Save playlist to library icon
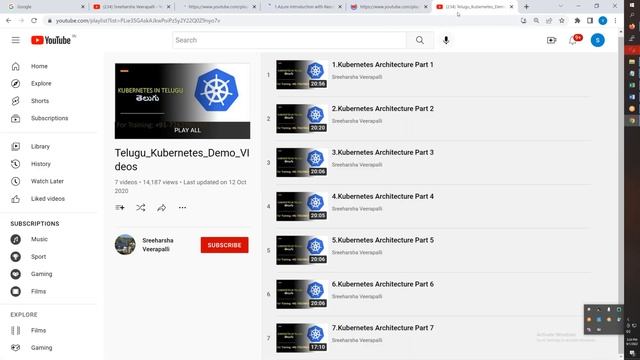 click(120, 208)
